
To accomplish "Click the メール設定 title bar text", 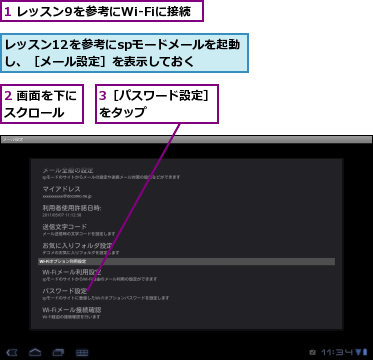I will pos(13,140).
